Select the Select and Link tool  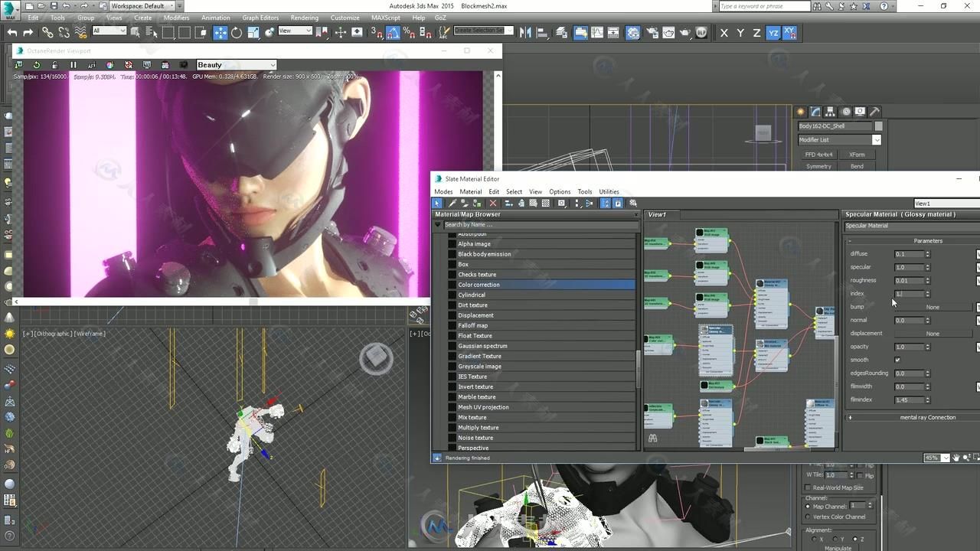point(47,32)
